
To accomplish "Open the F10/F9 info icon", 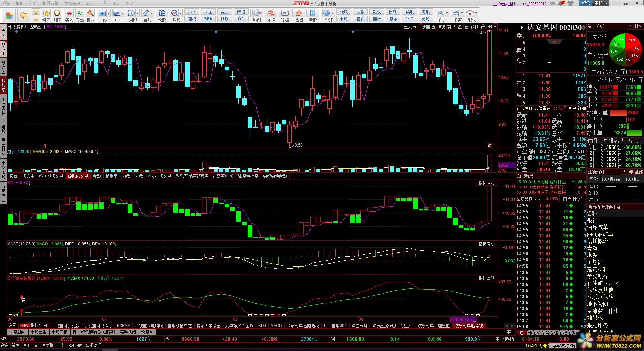I will (116, 13).
